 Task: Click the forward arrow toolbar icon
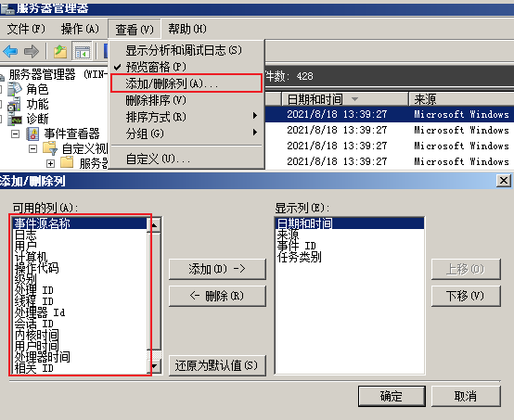[x=32, y=51]
